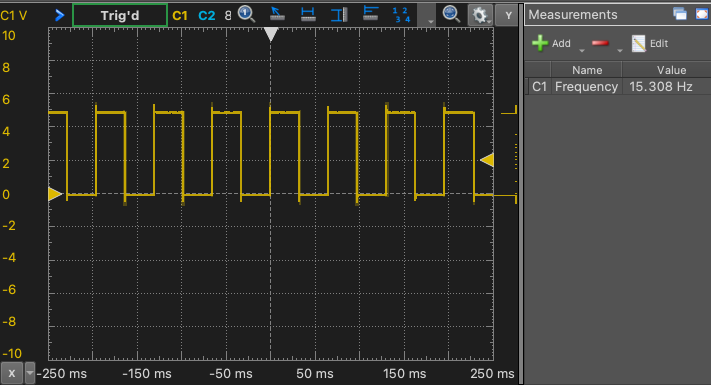Select the quick measure cursor tool
This screenshot has width=711, height=385.
[277, 14]
